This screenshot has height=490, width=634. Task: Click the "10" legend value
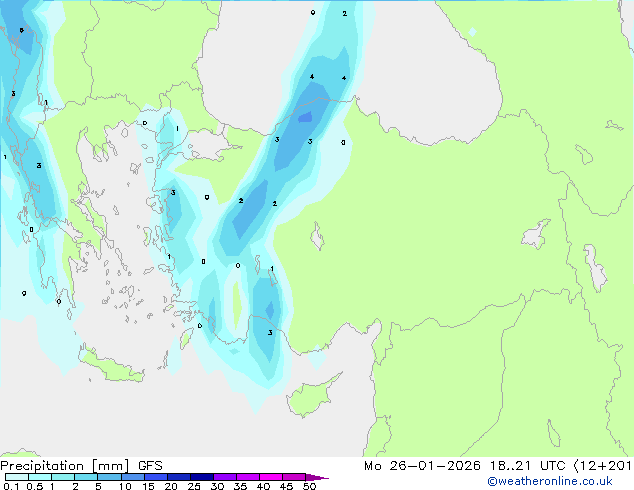tap(125, 486)
